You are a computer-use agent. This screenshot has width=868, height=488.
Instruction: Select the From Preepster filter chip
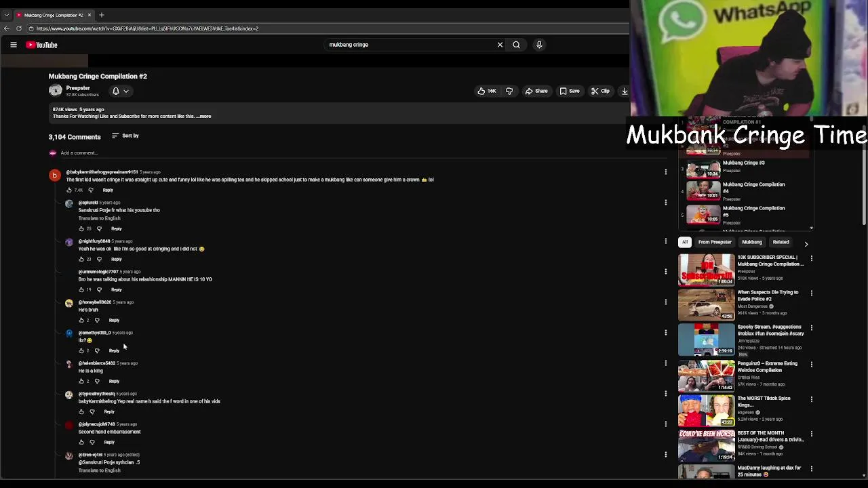point(715,242)
